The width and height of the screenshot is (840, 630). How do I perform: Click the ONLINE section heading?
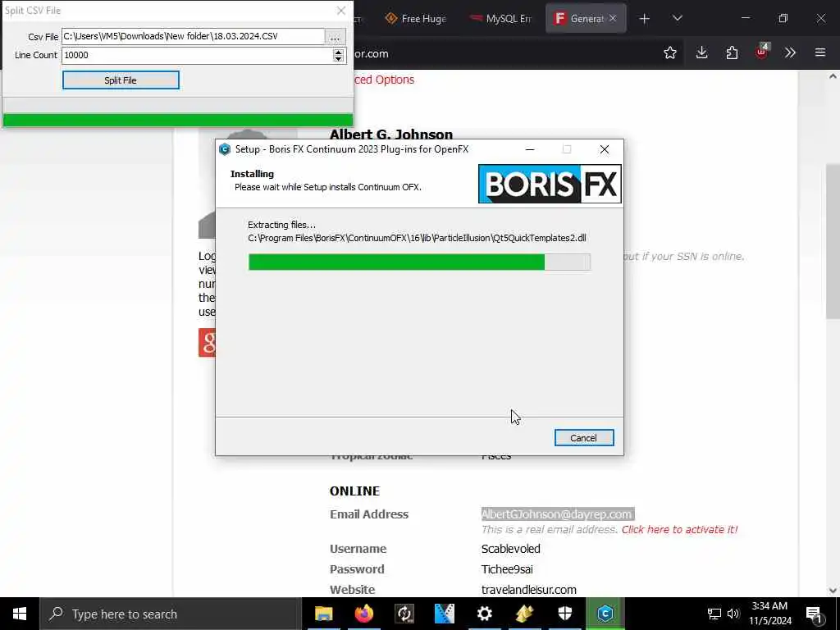pos(354,491)
